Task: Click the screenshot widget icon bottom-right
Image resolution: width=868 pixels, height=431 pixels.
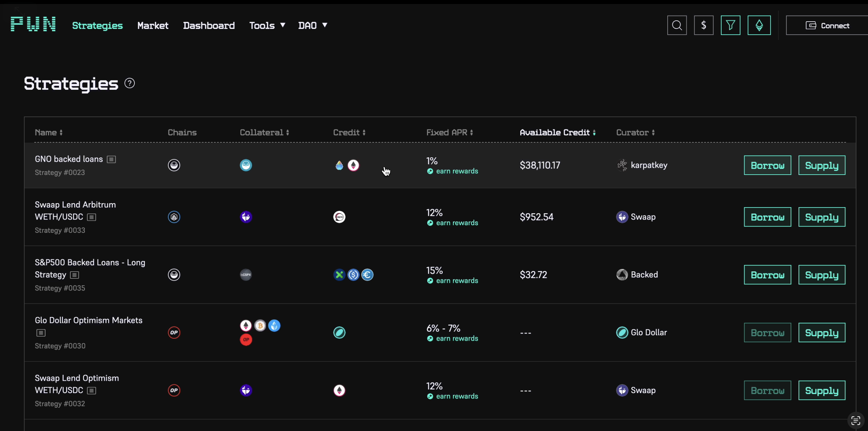Action: click(856, 421)
